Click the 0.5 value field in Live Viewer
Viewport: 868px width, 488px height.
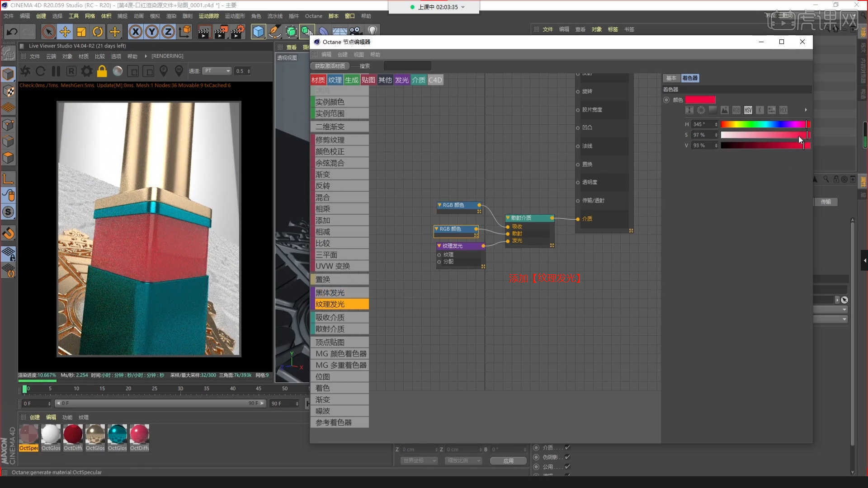click(242, 71)
